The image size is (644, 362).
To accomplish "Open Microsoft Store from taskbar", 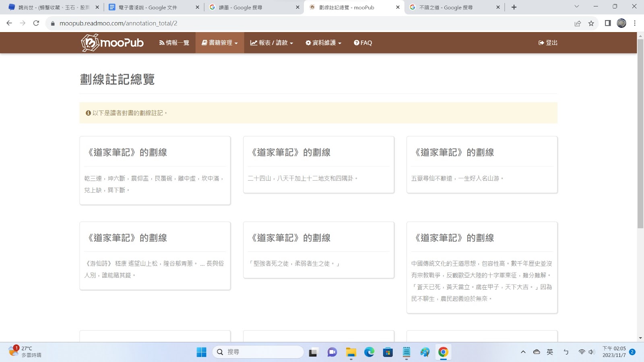I will pos(388,352).
